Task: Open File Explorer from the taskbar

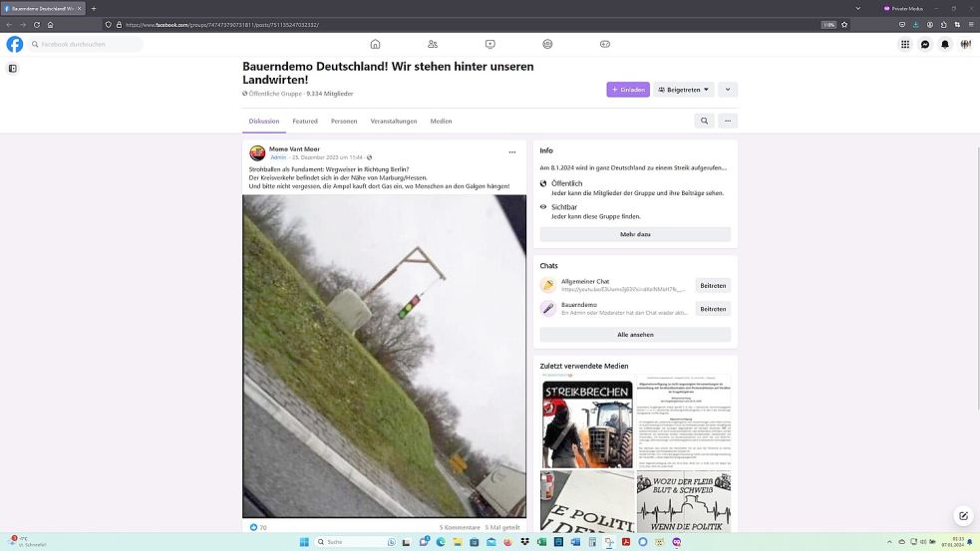Action: [458, 542]
